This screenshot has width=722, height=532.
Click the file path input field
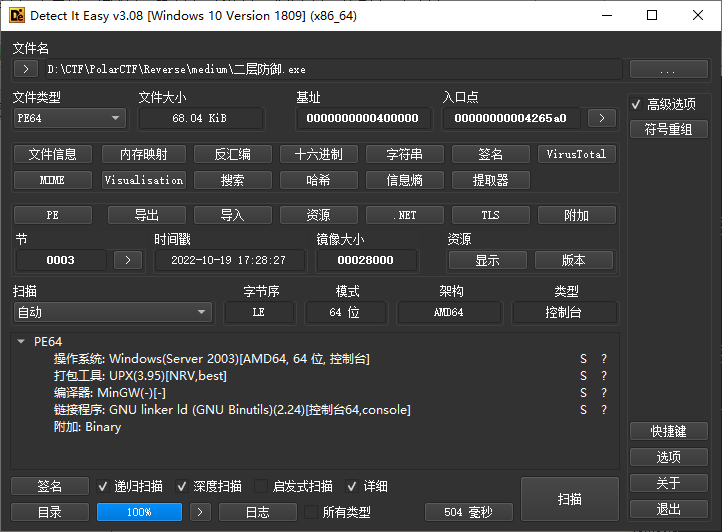[x=333, y=70]
